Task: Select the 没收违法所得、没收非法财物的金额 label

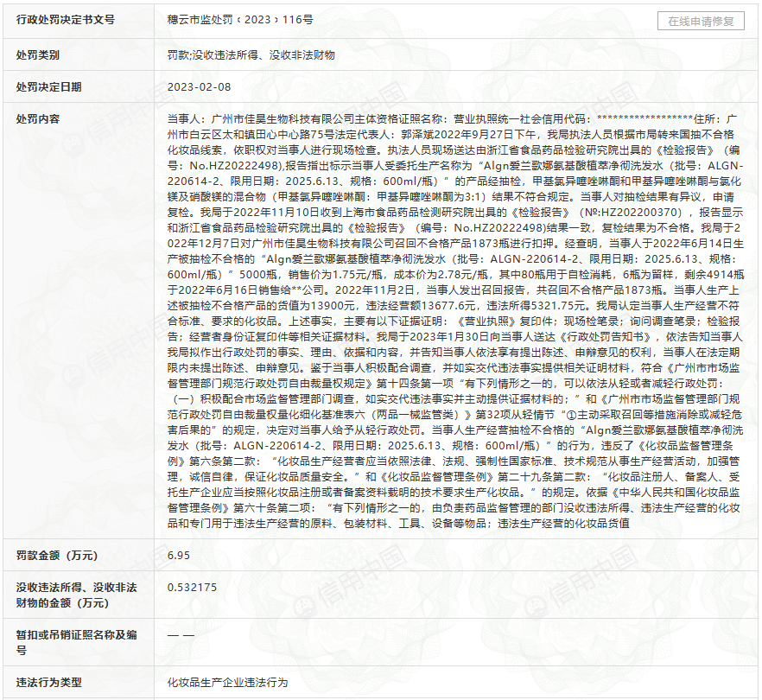Action: tap(76, 595)
